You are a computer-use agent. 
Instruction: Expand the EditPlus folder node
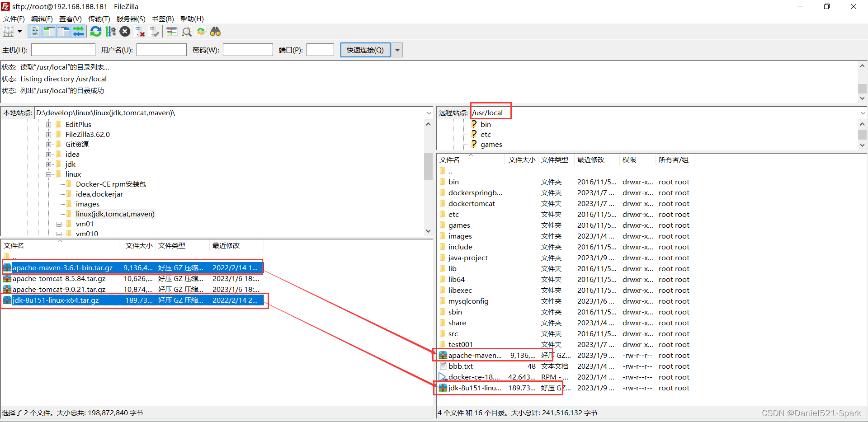[x=49, y=125]
